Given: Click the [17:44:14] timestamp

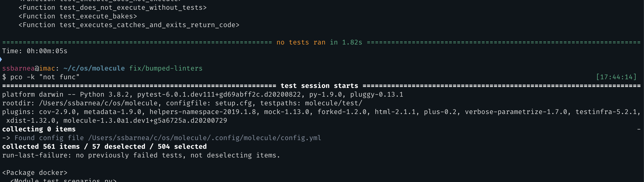Looking at the screenshot, I should point(616,77).
